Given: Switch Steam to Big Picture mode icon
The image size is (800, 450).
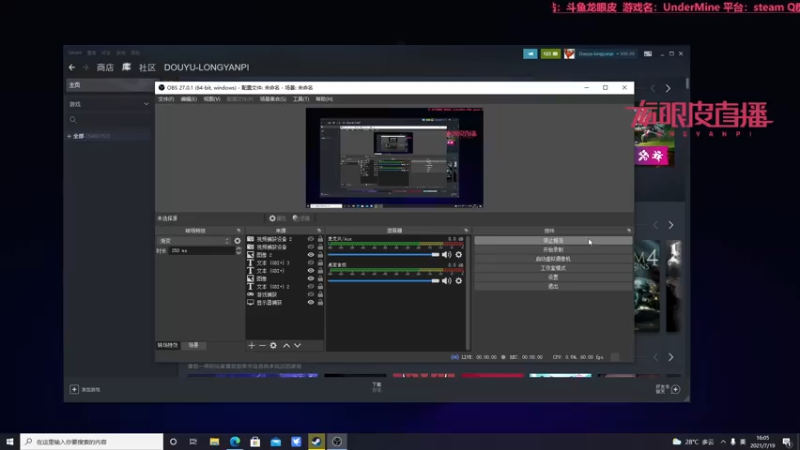Looking at the screenshot, I should point(647,54).
